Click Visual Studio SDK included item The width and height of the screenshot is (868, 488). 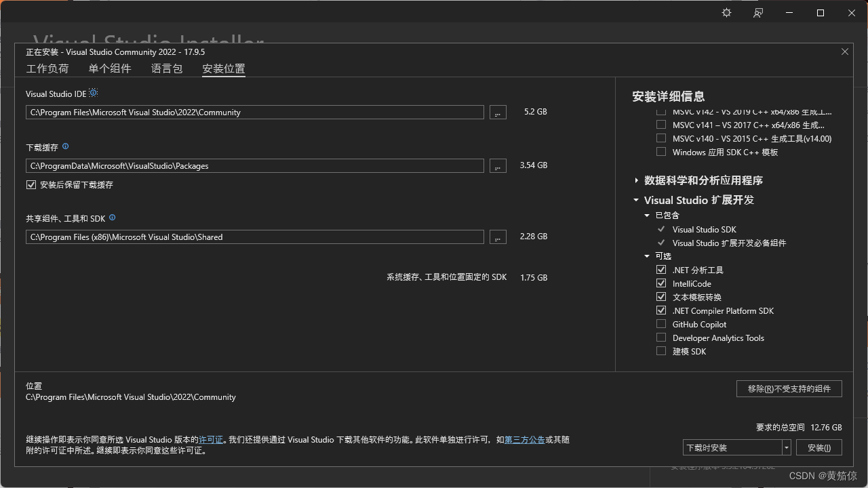click(704, 229)
